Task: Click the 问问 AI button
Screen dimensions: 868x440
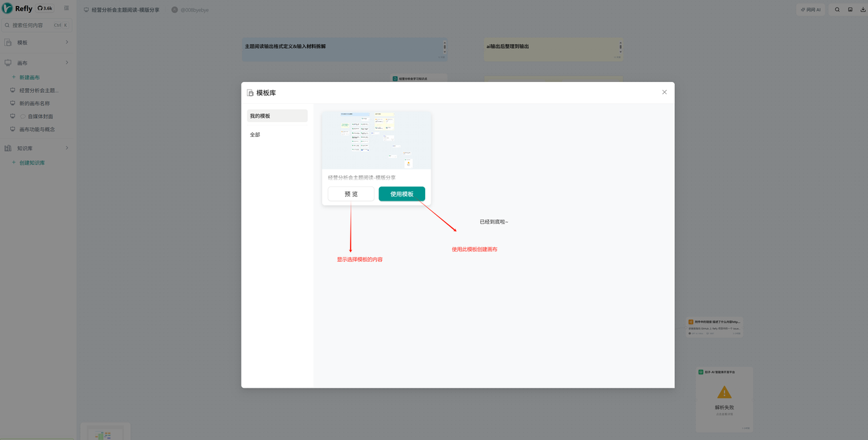Action: (810, 9)
